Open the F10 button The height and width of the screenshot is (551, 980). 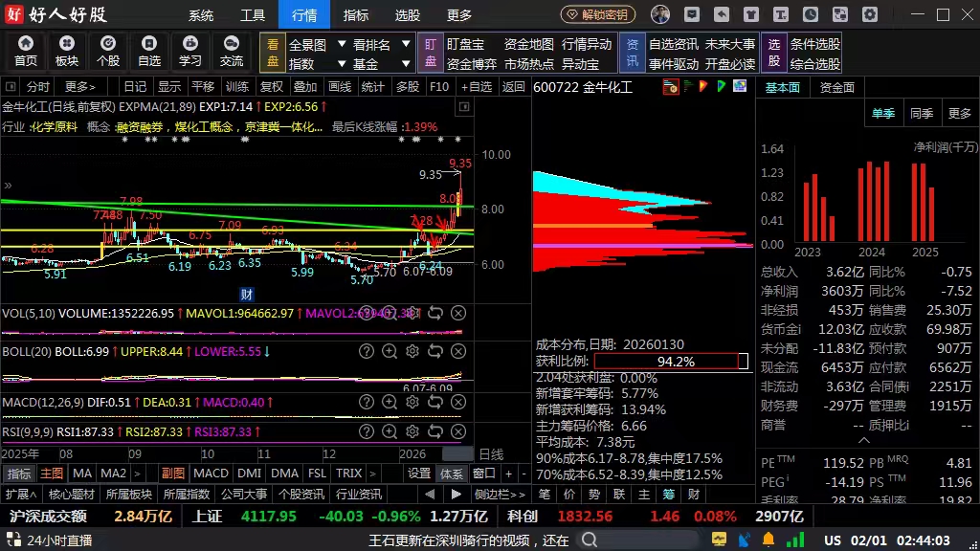[439, 87]
